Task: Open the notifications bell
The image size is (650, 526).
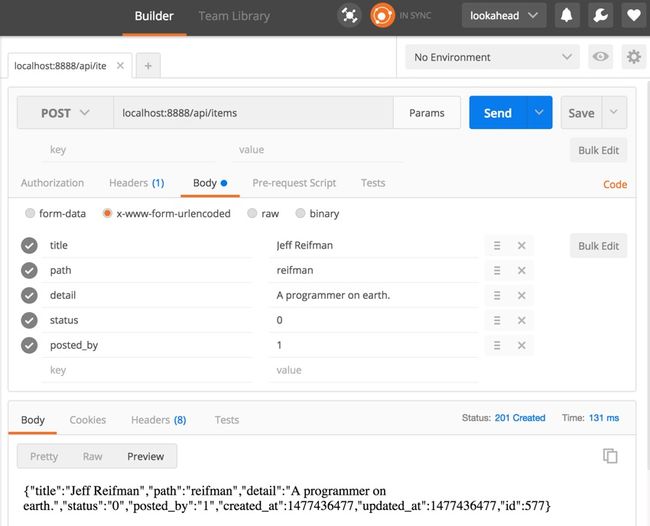Action: [x=567, y=16]
